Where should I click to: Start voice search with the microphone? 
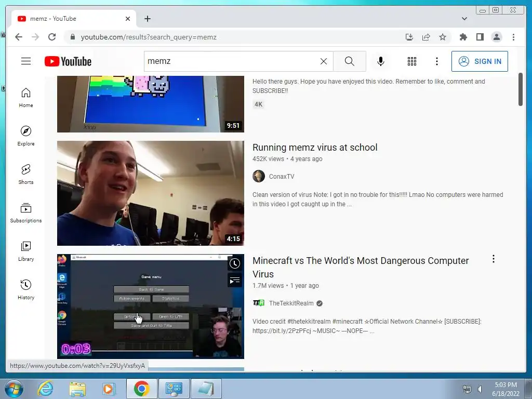tap(381, 61)
